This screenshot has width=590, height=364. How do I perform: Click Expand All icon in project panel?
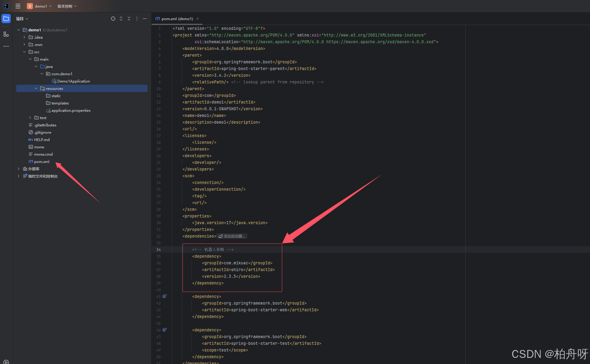click(x=121, y=19)
